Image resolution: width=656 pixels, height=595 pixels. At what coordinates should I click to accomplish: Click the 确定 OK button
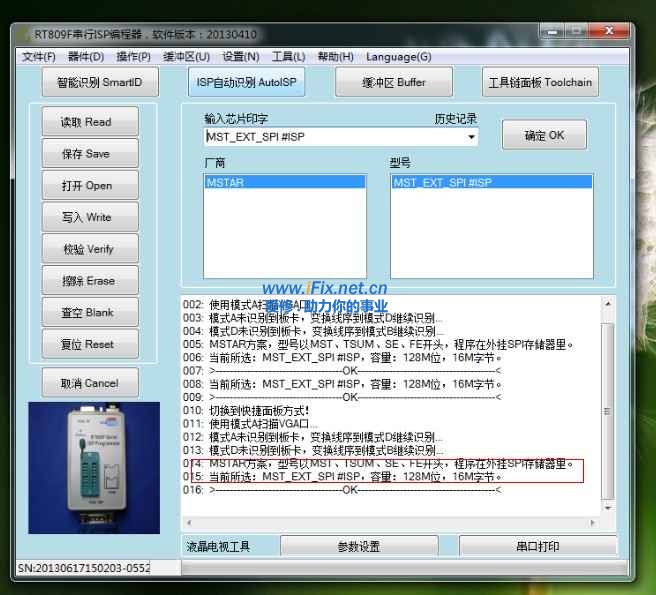click(543, 136)
